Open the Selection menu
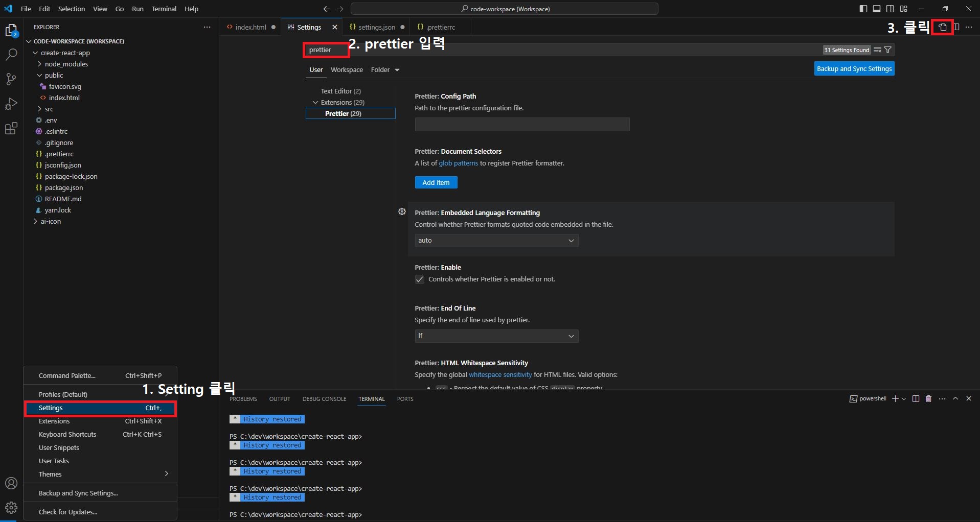 [71, 9]
